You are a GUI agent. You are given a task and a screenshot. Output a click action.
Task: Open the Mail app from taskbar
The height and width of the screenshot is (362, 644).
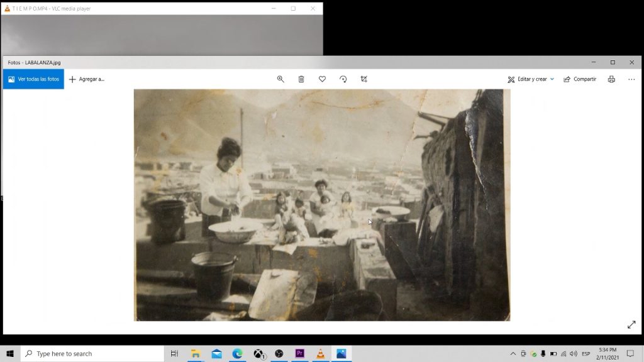pyautogui.click(x=216, y=353)
